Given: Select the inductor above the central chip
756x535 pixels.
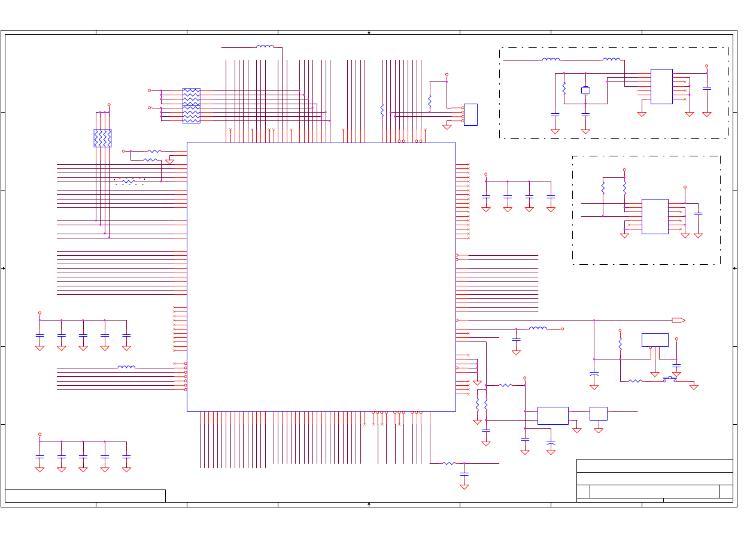Looking at the screenshot, I should 265,47.
